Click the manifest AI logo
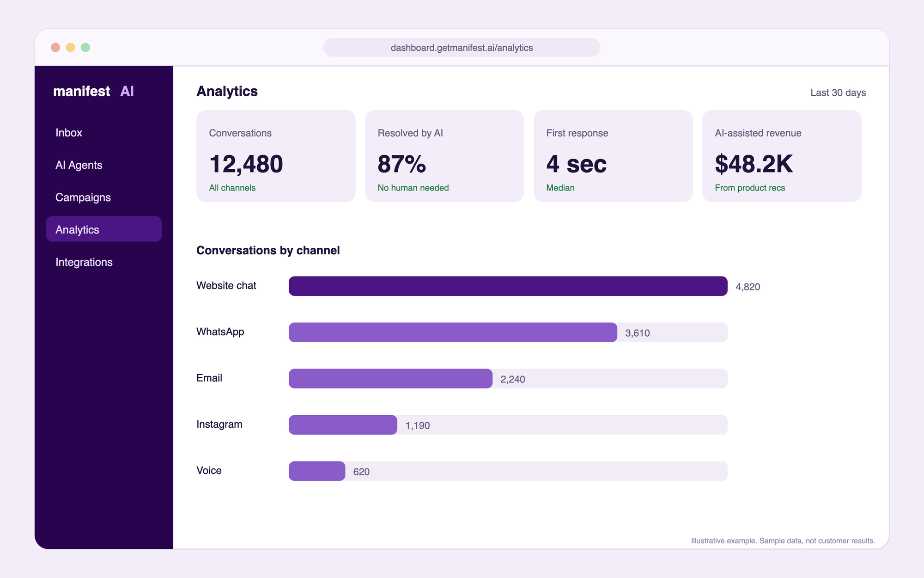This screenshot has width=924, height=578. tap(93, 91)
